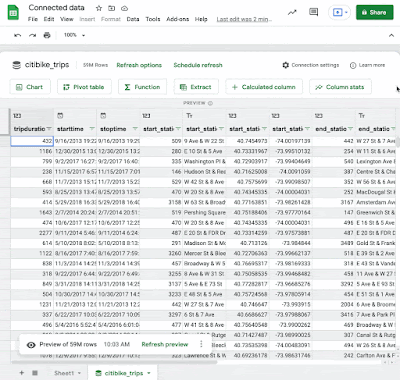Open comment history icon
The height and width of the screenshot is (380, 400).
pos(313,13)
